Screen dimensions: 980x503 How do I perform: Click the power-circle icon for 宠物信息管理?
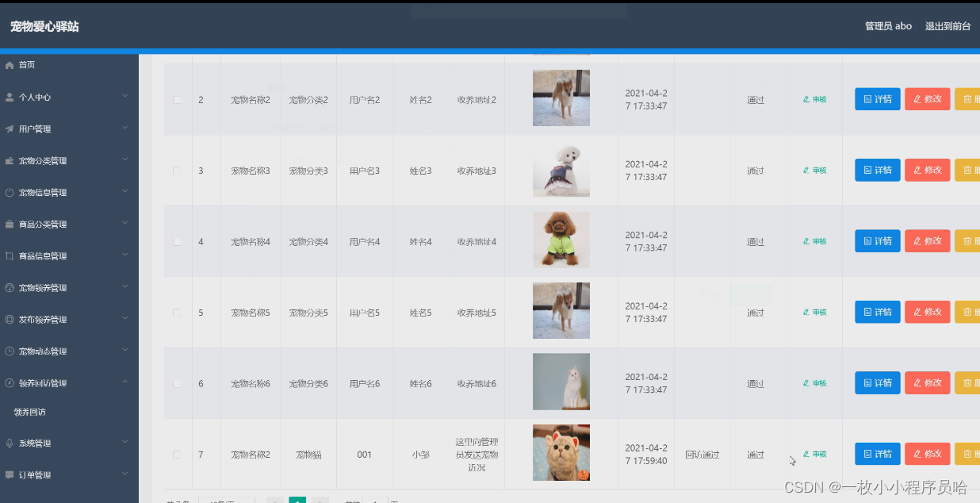10,192
